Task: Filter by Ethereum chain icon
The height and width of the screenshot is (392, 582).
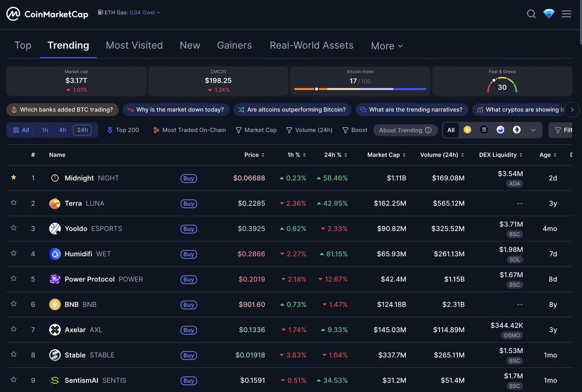Action: click(x=517, y=130)
